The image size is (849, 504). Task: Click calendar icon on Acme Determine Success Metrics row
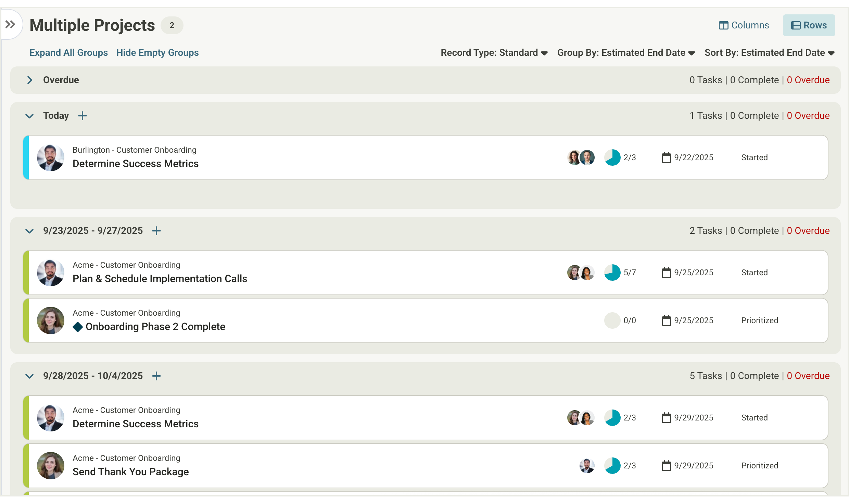666,418
